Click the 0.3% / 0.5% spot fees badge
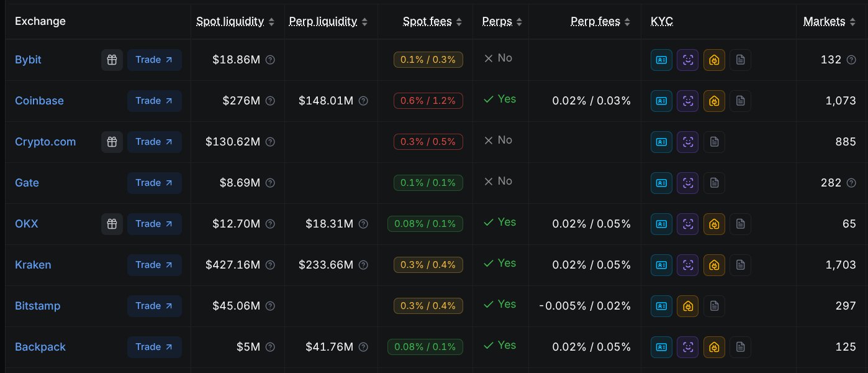The image size is (868, 373). pos(428,142)
